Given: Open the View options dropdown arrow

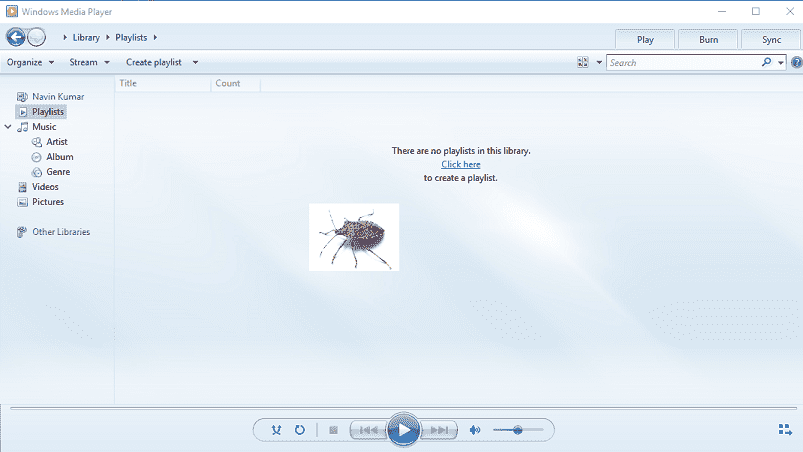Looking at the screenshot, I should click(599, 62).
